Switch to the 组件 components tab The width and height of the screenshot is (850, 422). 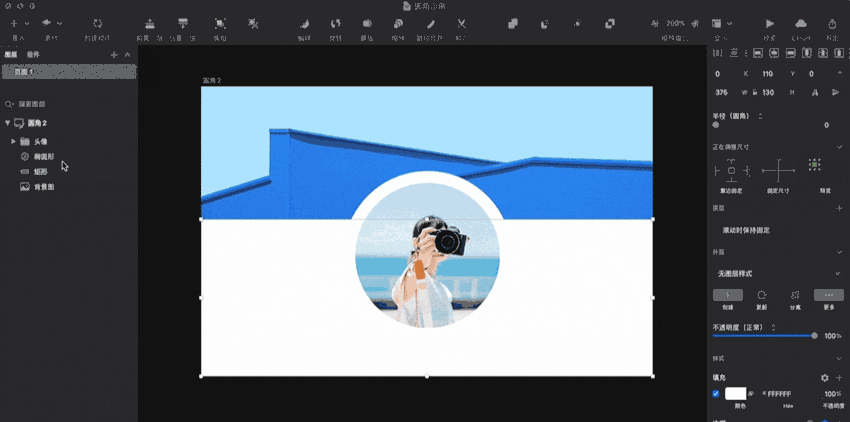(33, 55)
